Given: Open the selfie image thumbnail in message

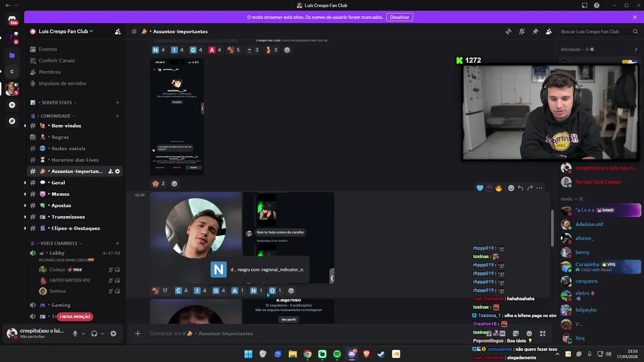Looking at the screenshot, I should (196, 237).
